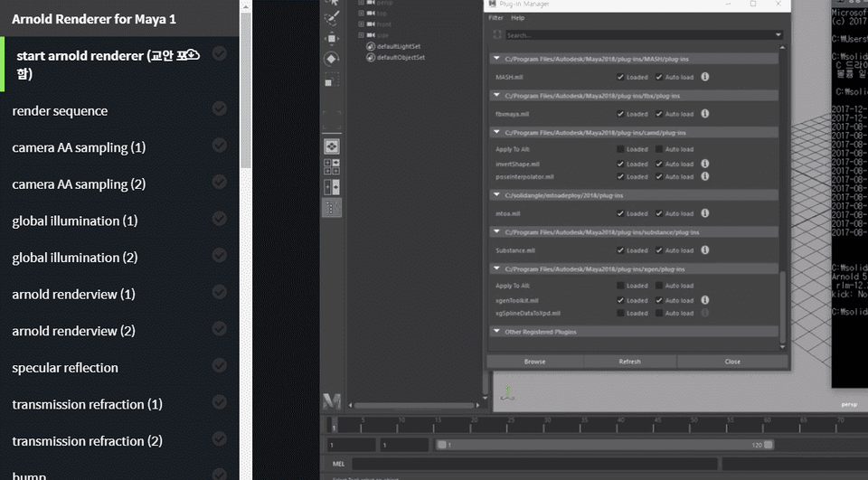
Task: Click the Maya logo icon at bottom left
Action: (332, 400)
